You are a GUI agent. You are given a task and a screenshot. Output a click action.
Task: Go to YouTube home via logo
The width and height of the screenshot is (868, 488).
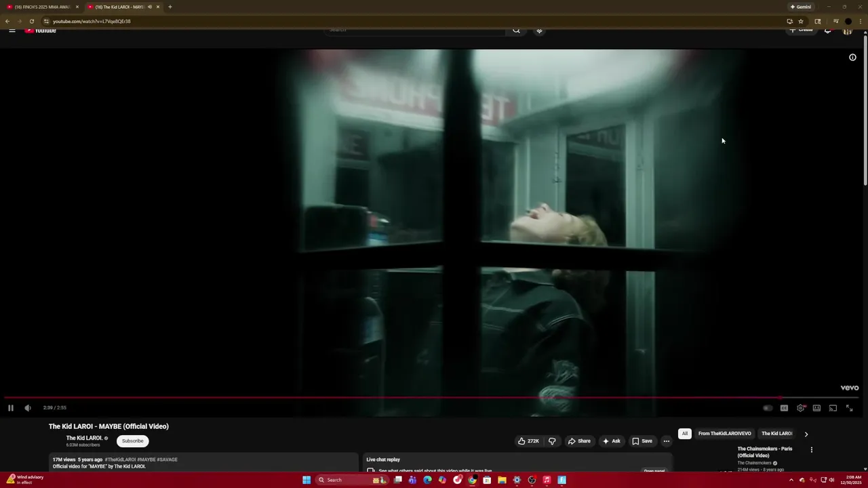coord(41,30)
